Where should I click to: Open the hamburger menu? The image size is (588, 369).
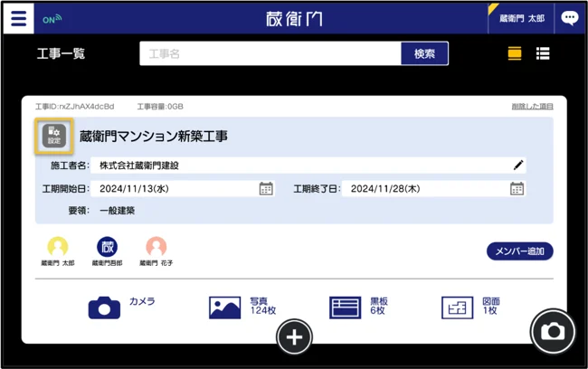click(x=19, y=18)
